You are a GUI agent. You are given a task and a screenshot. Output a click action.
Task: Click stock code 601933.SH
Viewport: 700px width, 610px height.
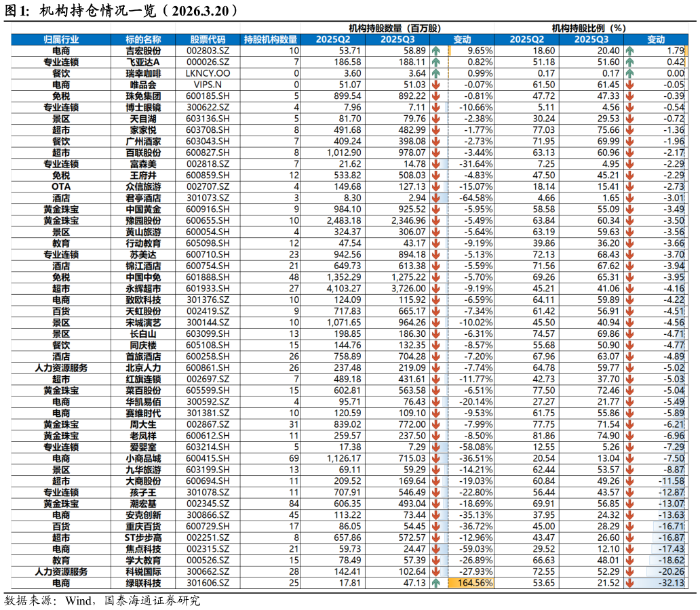208,289
